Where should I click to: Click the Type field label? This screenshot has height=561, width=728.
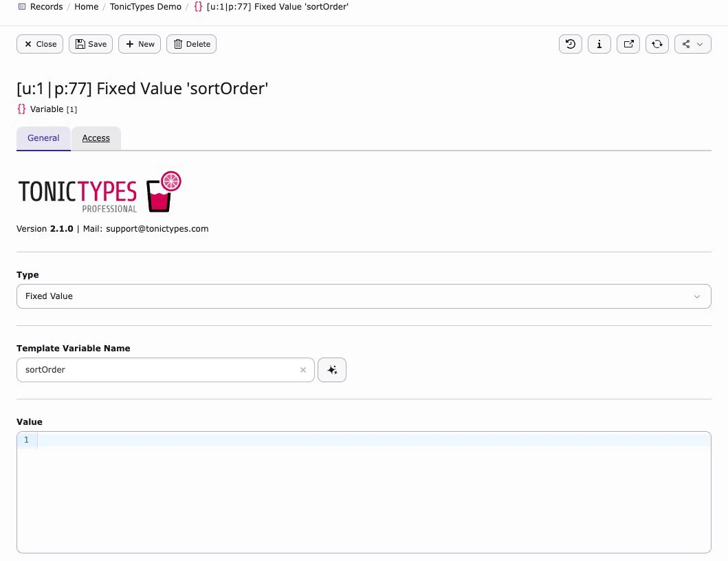tap(28, 275)
